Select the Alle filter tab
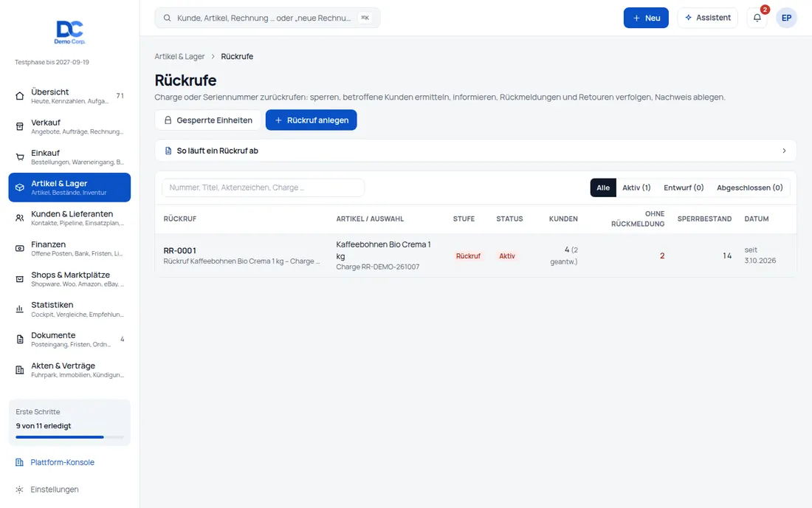 tap(603, 188)
